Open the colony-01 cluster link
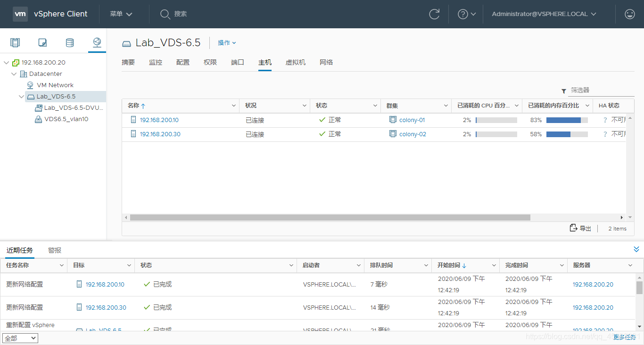Viewport: 644px width, 345px height. click(412, 120)
